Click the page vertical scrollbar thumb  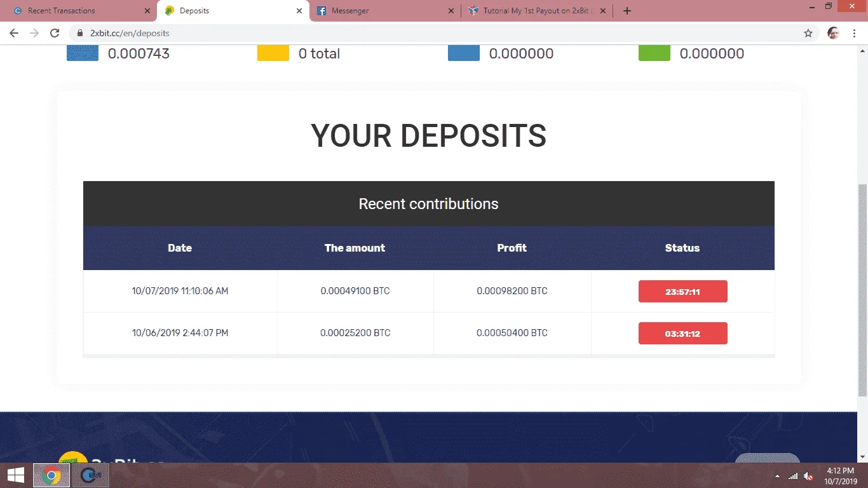click(x=862, y=290)
